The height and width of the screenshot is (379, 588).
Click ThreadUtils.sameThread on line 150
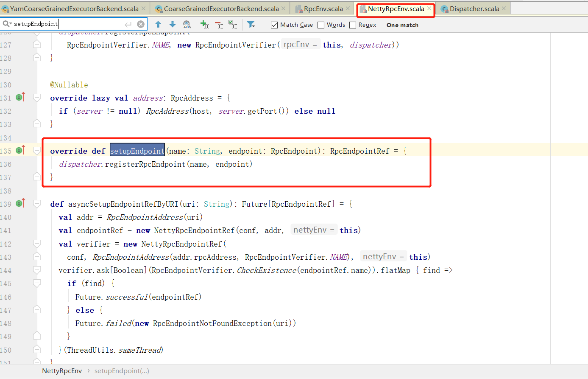114,350
